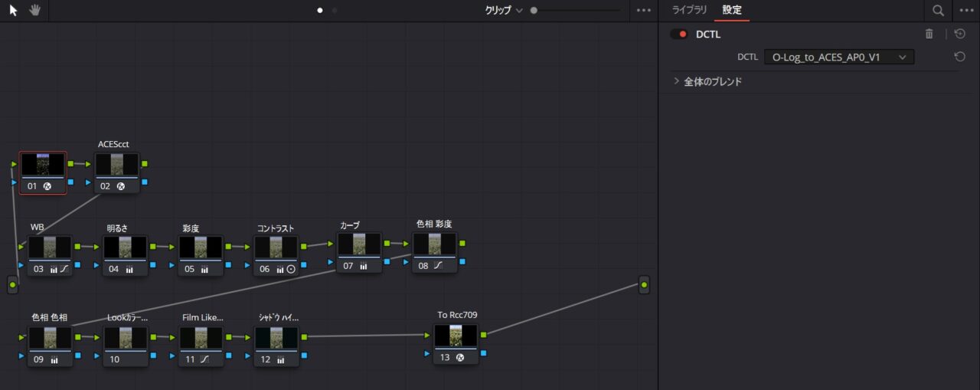Toggle the DCTL effect on or off

(678, 34)
